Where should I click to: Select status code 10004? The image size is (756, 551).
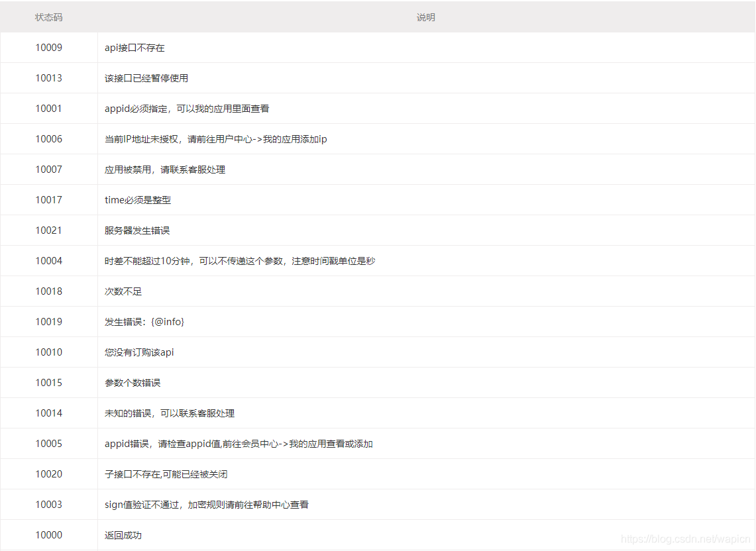(48, 260)
